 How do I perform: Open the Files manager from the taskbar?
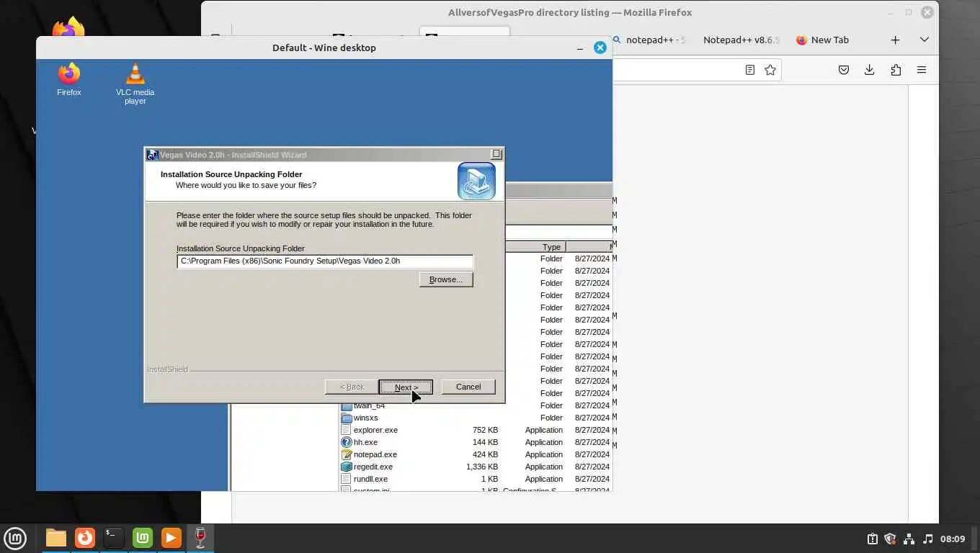click(55, 538)
